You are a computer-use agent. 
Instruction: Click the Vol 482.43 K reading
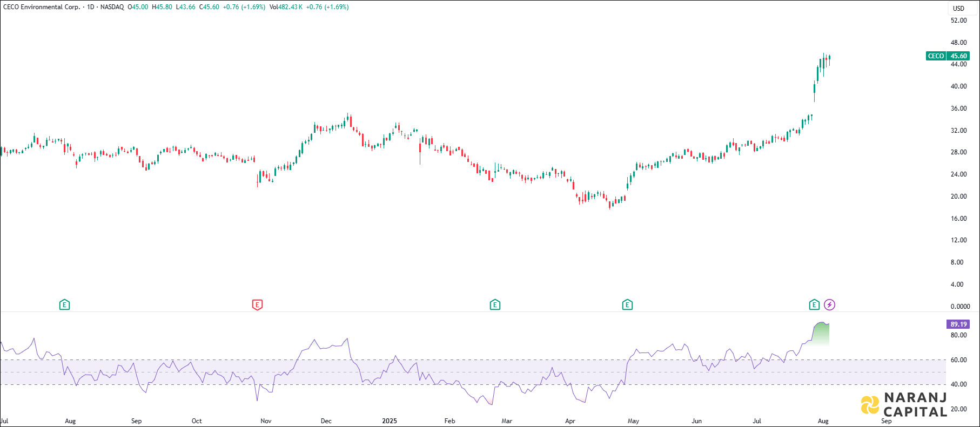point(286,7)
